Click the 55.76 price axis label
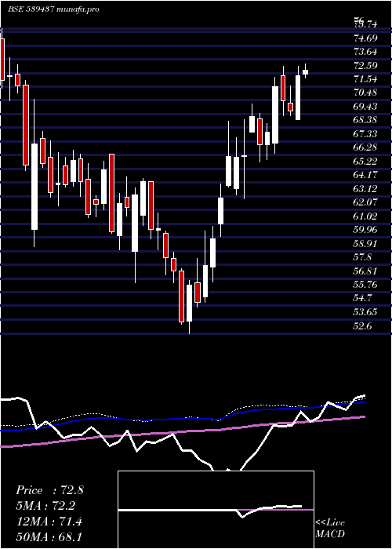This screenshot has height=549, width=392. coord(365,285)
